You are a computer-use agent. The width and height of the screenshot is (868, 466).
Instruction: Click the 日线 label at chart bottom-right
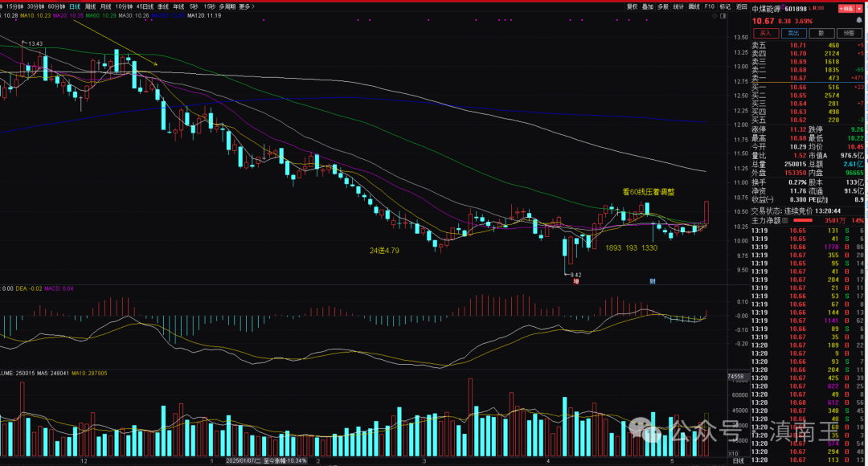pos(737,461)
